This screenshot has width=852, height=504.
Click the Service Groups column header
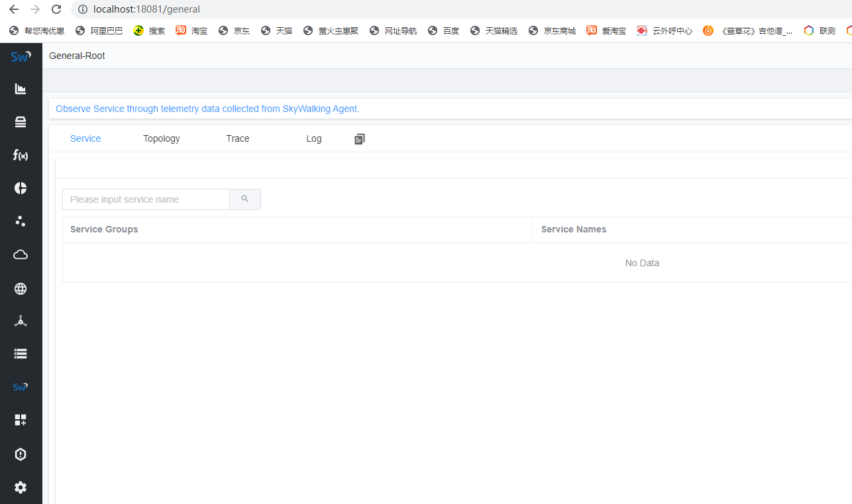[x=104, y=229]
